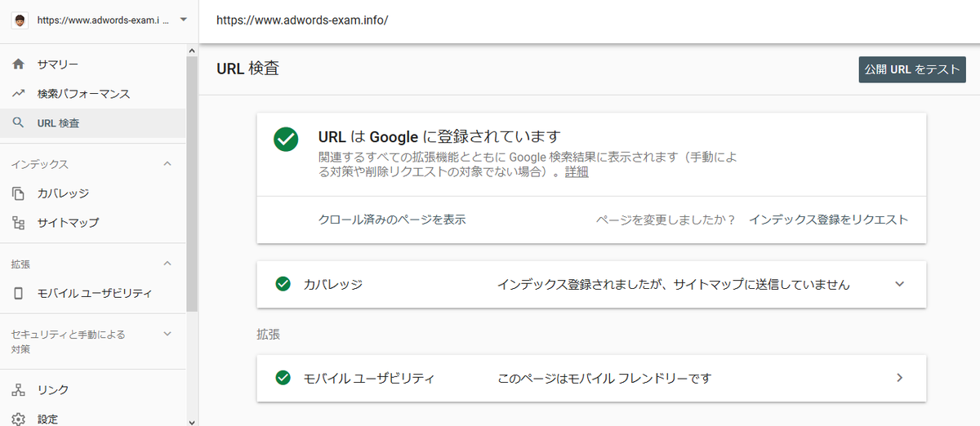This screenshot has width=980, height=426.
Task: Click the trend-line icon for 検索パフォーマンス
Action: click(x=19, y=94)
